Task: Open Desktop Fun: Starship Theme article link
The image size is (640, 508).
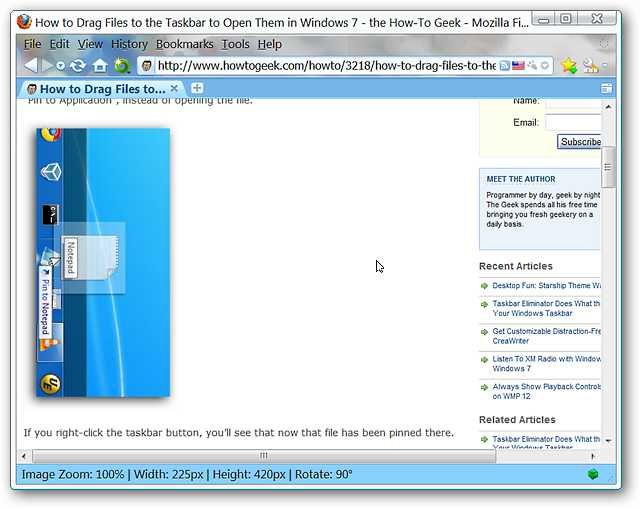Action: tap(546, 286)
